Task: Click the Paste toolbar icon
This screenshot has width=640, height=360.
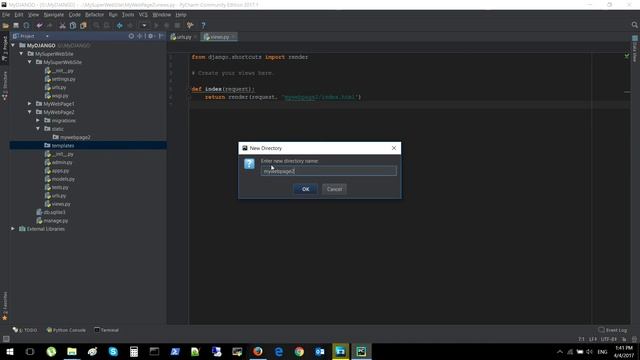Action: [x=83, y=25]
